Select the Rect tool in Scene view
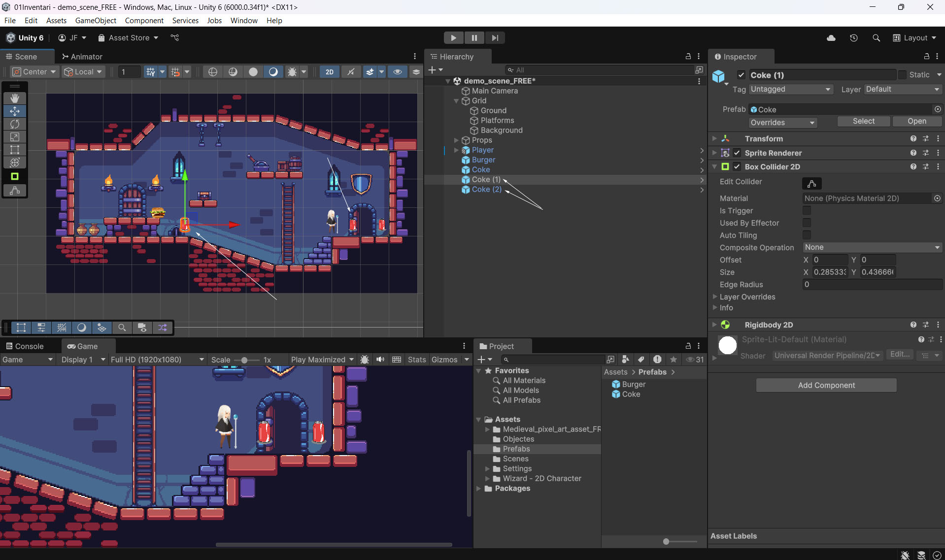Image resolution: width=945 pixels, height=560 pixels. [x=15, y=150]
